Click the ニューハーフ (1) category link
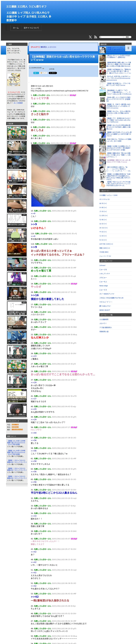 pos(105,256)
